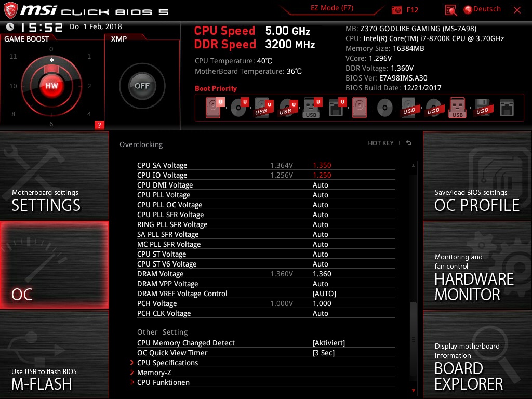The height and width of the screenshot is (399, 532).
Task: Select the CPU ST Voltage row
Action: click(x=266, y=254)
